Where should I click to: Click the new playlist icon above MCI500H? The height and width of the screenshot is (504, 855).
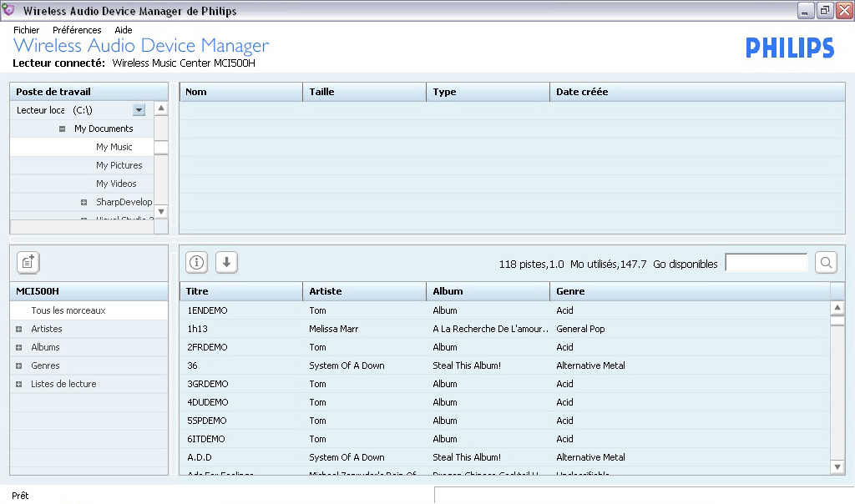tap(28, 262)
